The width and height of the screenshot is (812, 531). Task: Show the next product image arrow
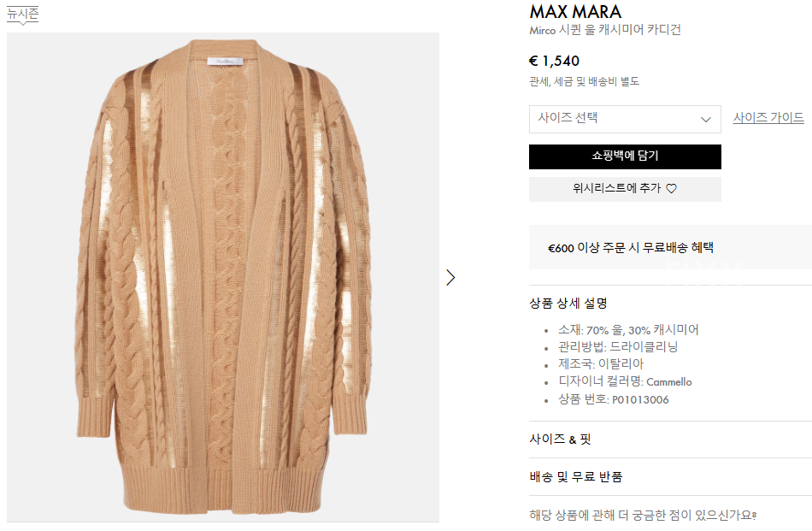point(450,278)
